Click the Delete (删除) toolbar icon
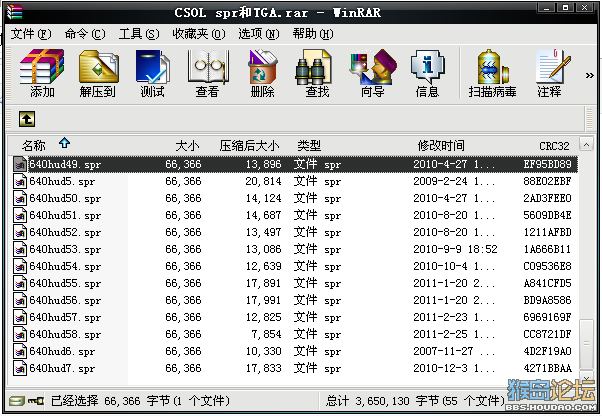 tap(262, 73)
